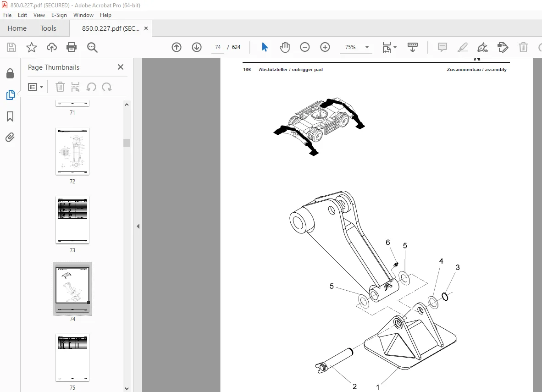
Task: Activate the Selection arrow tool
Action: click(265, 47)
